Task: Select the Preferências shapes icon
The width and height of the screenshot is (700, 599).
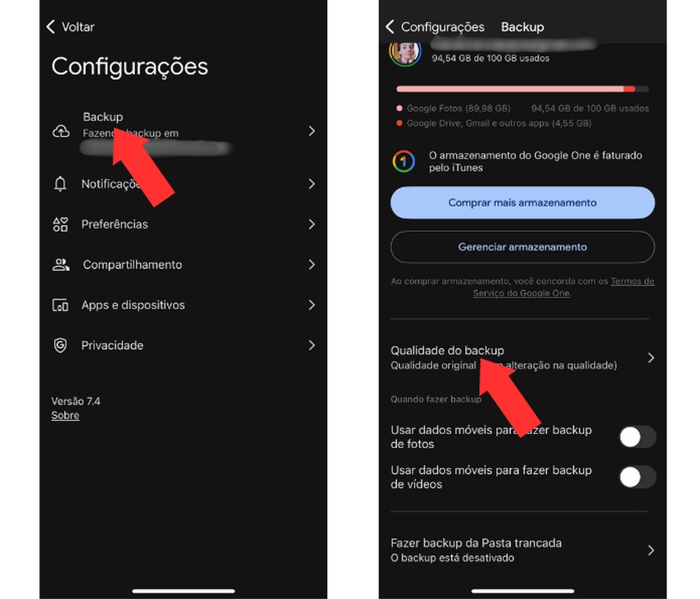Action: tap(60, 225)
